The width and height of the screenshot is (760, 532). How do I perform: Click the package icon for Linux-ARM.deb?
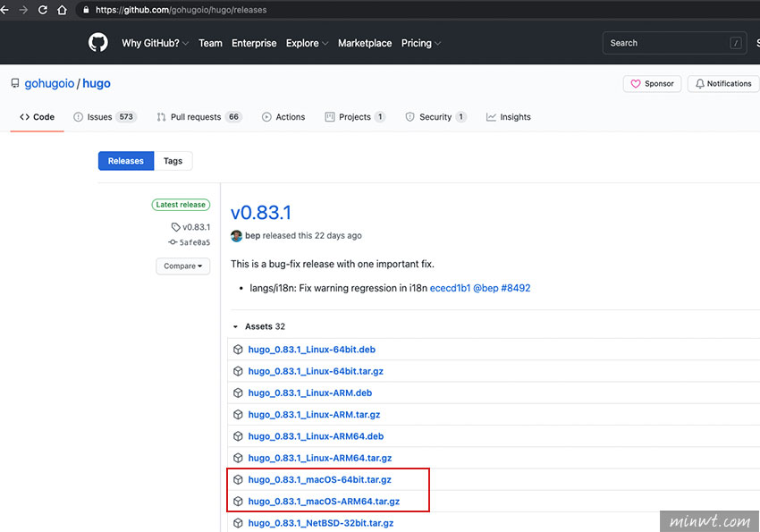pyautogui.click(x=238, y=393)
